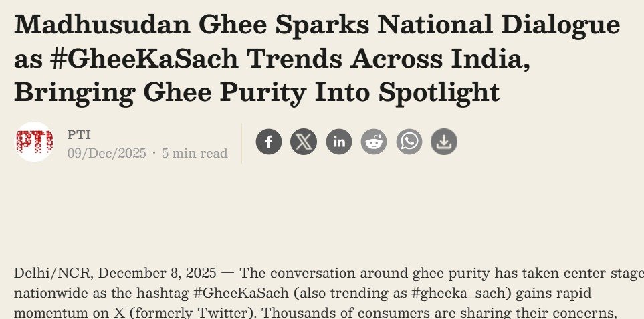Image resolution: width=644 pixels, height=319 pixels.
Task: Click "Trends Across India" in the headline
Action: (x=389, y=59)
